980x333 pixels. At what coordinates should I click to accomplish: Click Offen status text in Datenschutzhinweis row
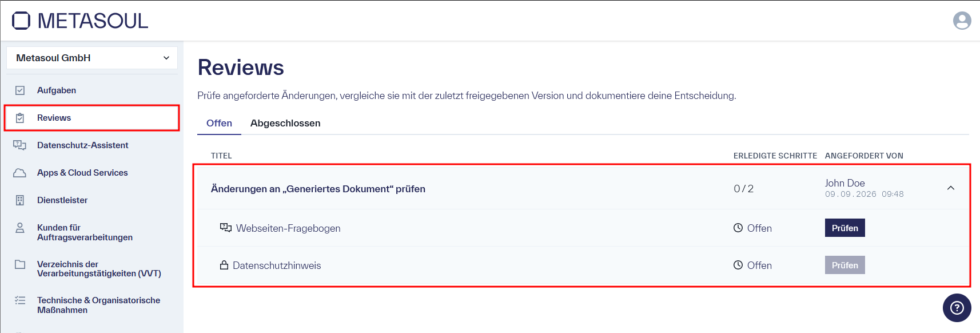click(759, 265)
